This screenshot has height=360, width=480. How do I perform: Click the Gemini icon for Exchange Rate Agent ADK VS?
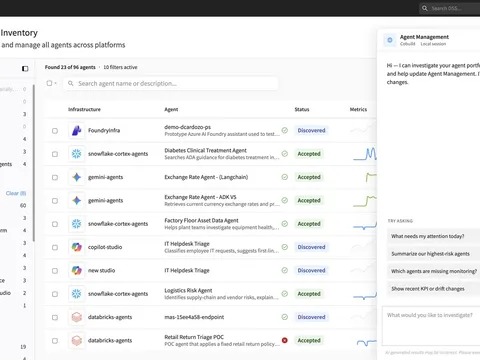77,201
